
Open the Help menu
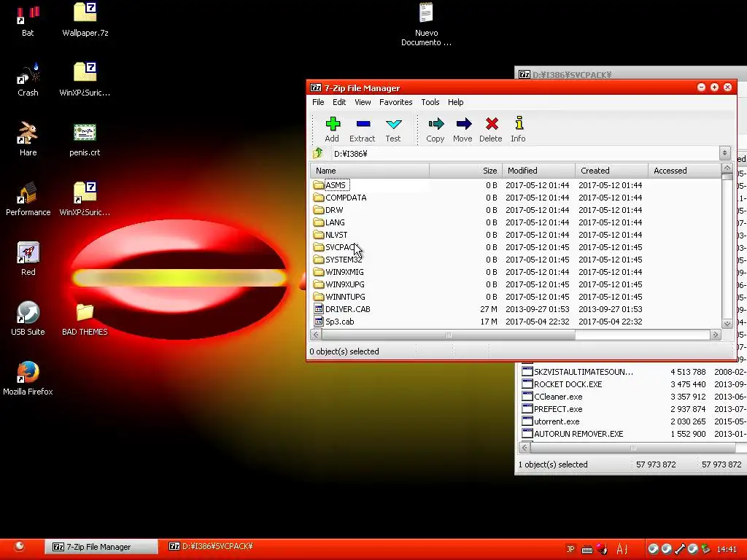click(455, 102)
